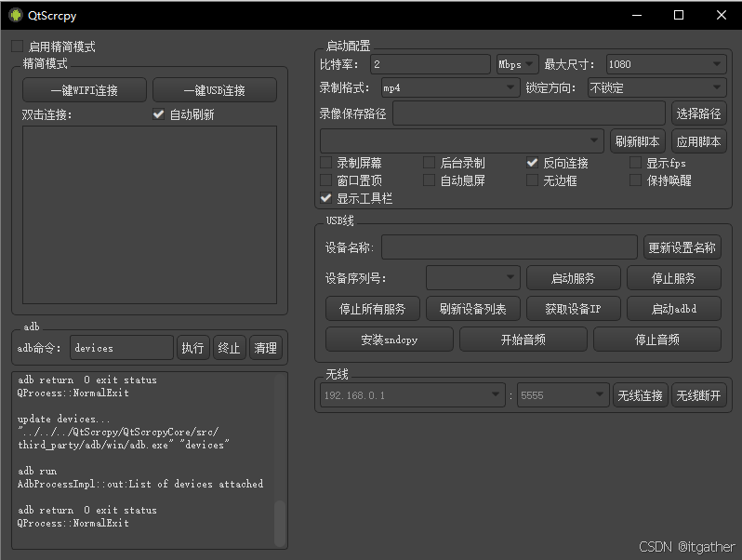Click the 双击连接 device list area

(x=150, y=215)
